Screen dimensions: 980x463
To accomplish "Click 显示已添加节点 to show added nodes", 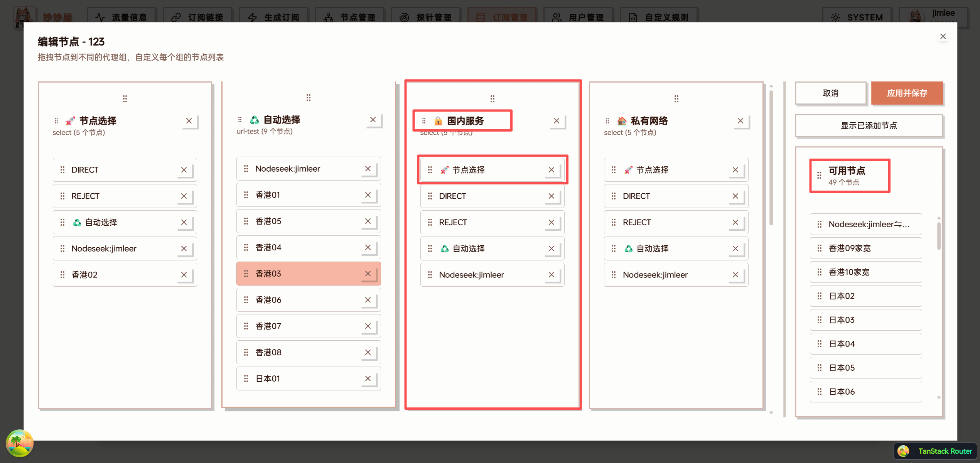I will [869, 125].
